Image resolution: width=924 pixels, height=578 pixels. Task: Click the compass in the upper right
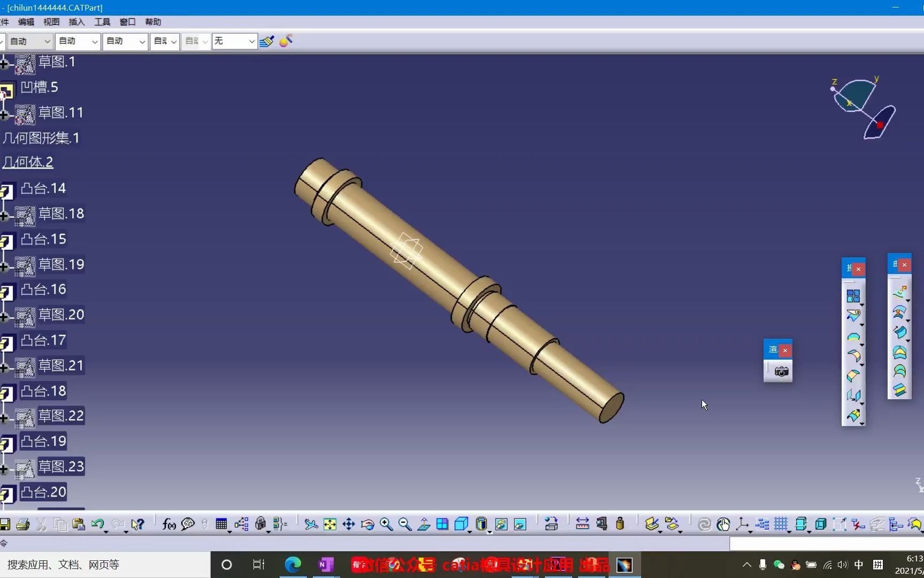[x=864, y=108]
